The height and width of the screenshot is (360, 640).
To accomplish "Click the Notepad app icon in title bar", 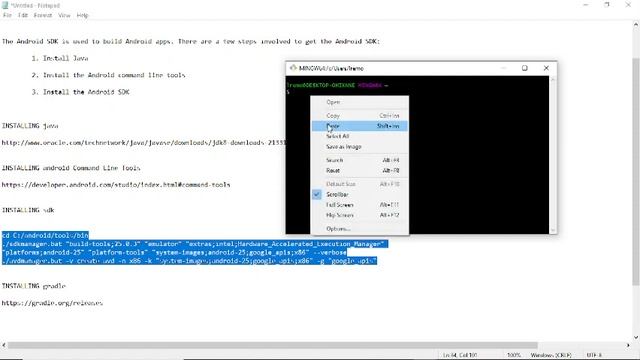I will (x=5, y=5).
